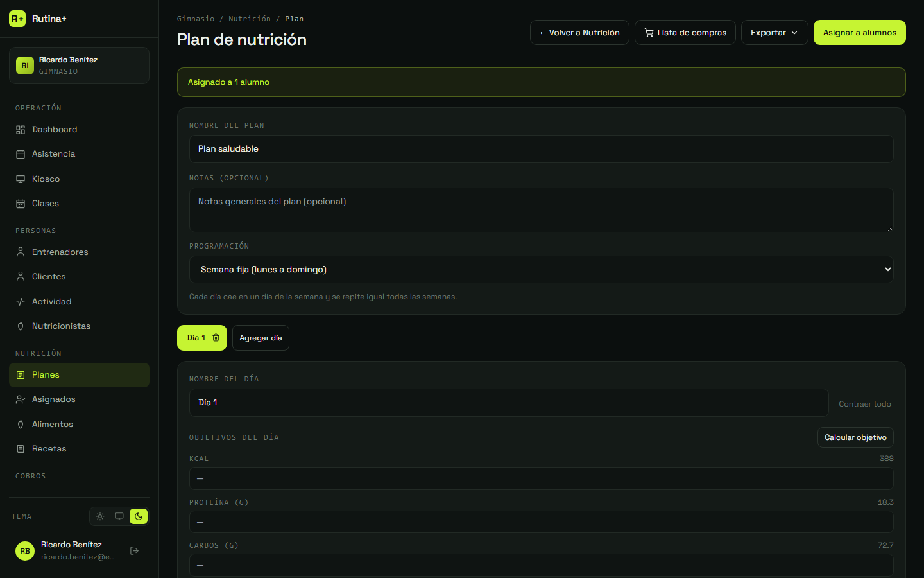Image resolution: width=924 pixels, height=578 pixels.
Task: Open Nutricionistas in sidebar
Action: pyautogui.click(x=79, y=326)
